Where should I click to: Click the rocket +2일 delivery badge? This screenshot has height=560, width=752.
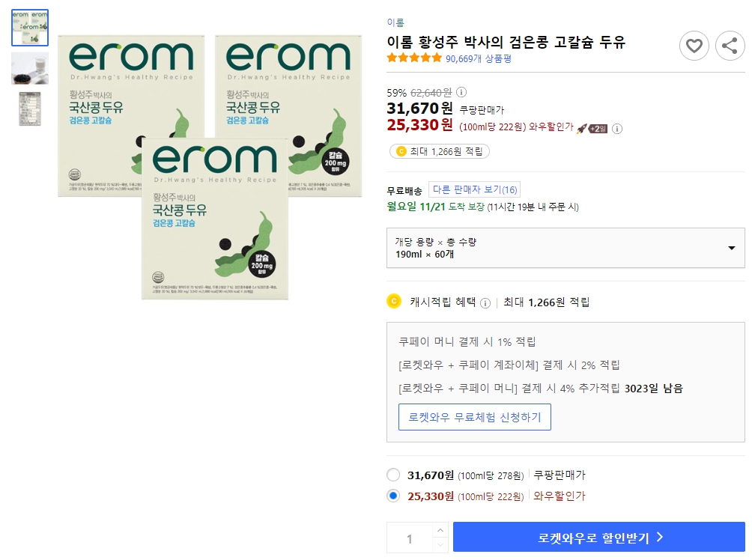(597, 127)
